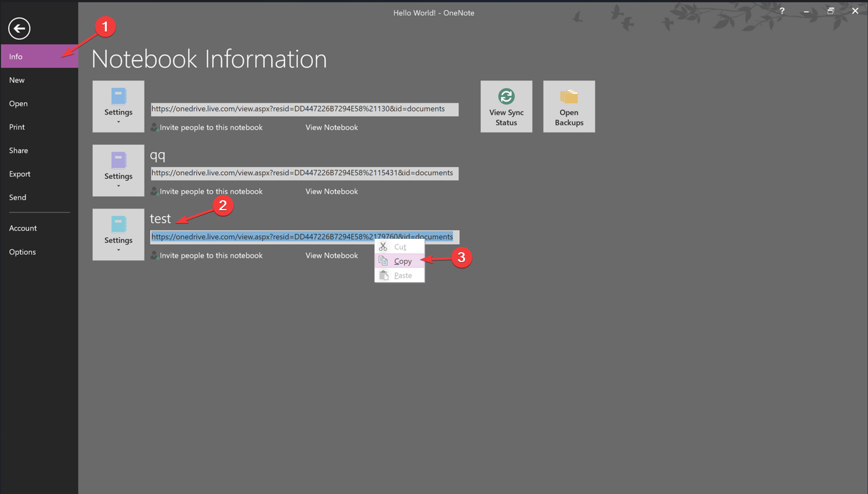The height and width of the screenshot is (494, 868).
Task: Click View Notebook for the test notebook
Action: click(331, 256)
